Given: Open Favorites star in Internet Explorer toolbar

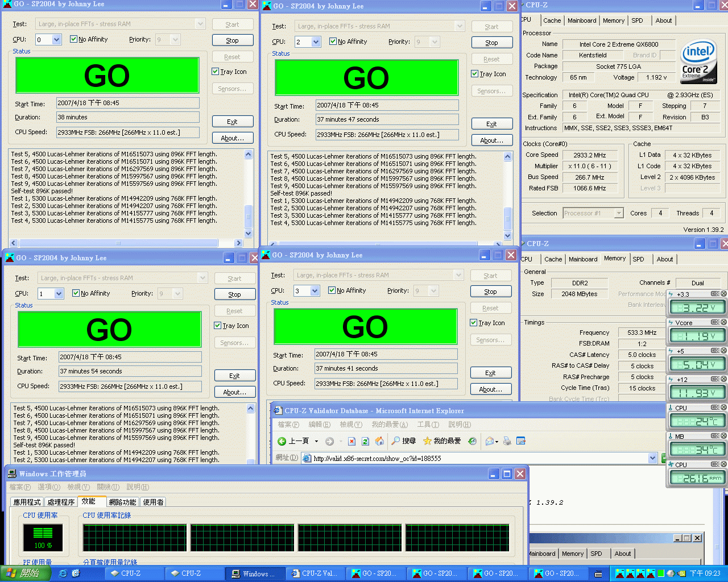Looking at the screenshot, I should (427, 441).
